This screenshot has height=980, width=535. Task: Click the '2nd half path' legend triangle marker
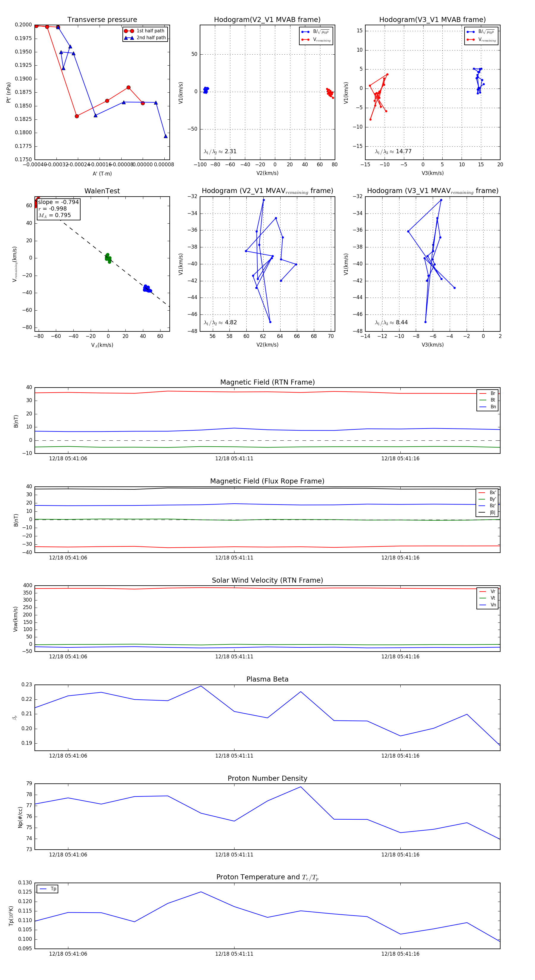point(129,38)
